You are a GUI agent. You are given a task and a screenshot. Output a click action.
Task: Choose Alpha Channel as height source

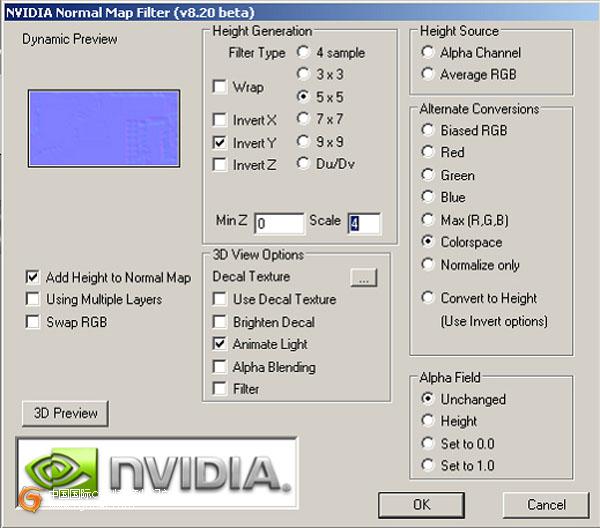(427, 52)
